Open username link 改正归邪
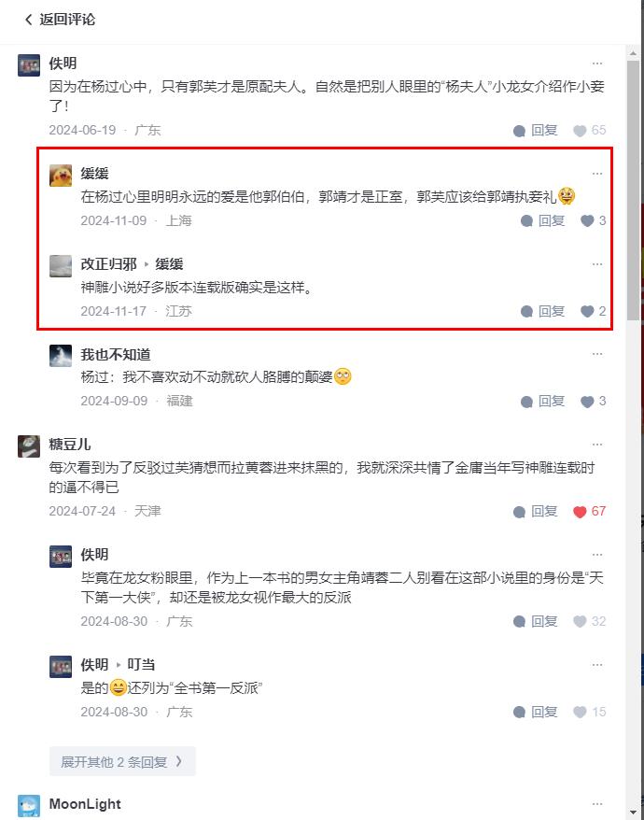644x820 pixels. [x=108, y=264]
